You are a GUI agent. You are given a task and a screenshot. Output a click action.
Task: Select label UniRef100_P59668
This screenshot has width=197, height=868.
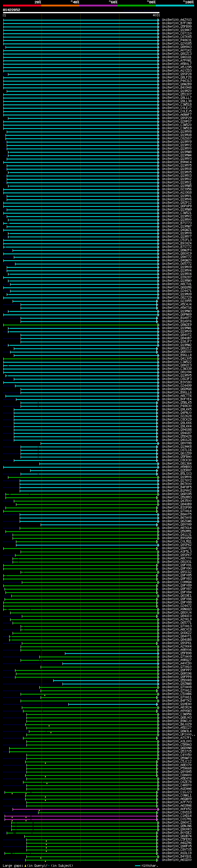point(176,768)
